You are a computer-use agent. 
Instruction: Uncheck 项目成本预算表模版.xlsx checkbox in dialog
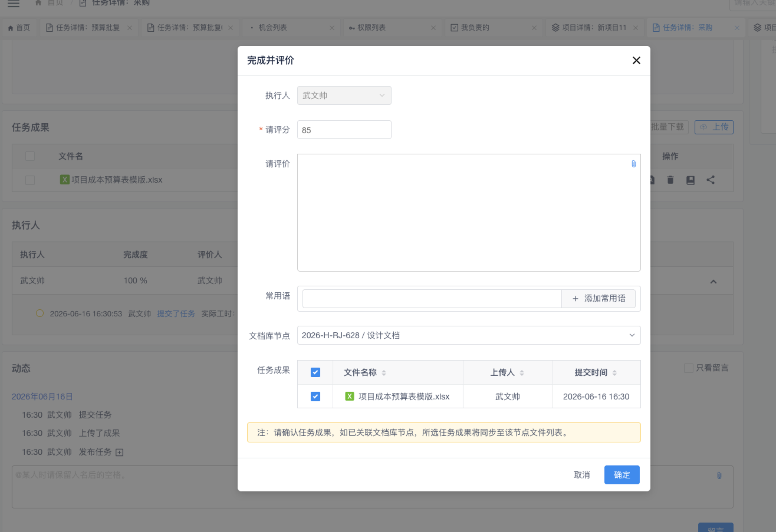[315, 396]
